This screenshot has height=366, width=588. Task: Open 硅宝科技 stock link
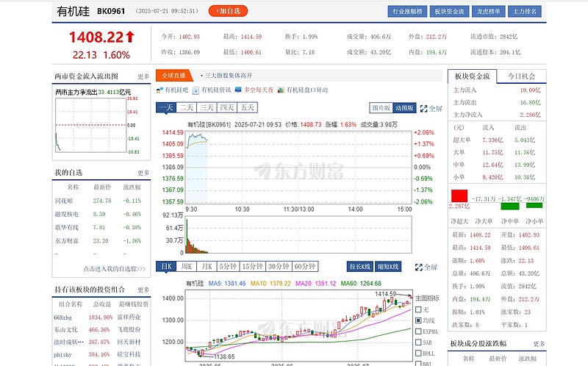(129, 354)
